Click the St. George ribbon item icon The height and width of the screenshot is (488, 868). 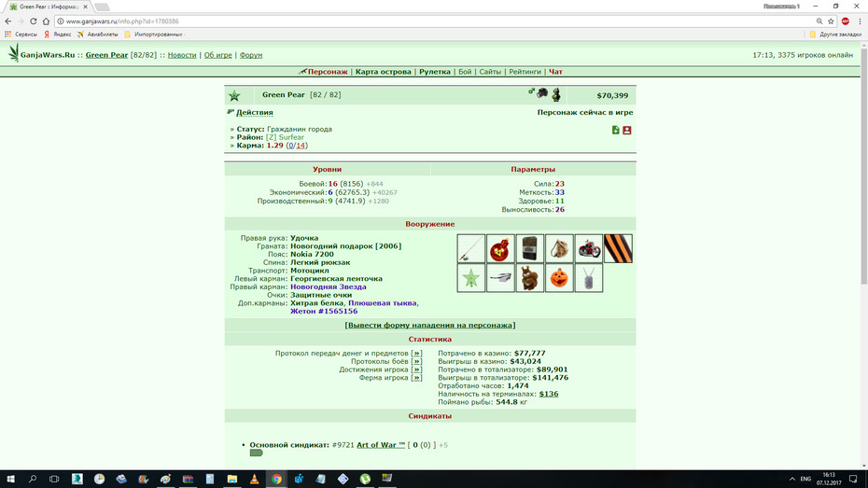618,248
